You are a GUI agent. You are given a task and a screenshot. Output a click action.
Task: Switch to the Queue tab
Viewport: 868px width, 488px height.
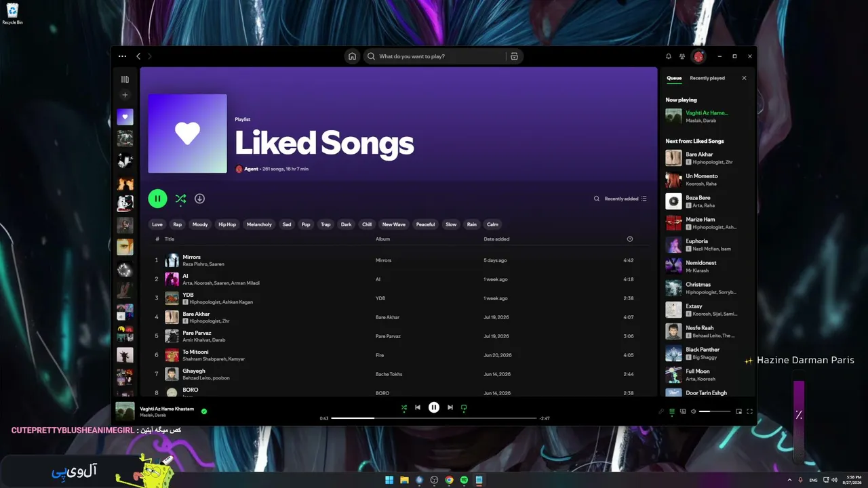click(x=674, y=78)
